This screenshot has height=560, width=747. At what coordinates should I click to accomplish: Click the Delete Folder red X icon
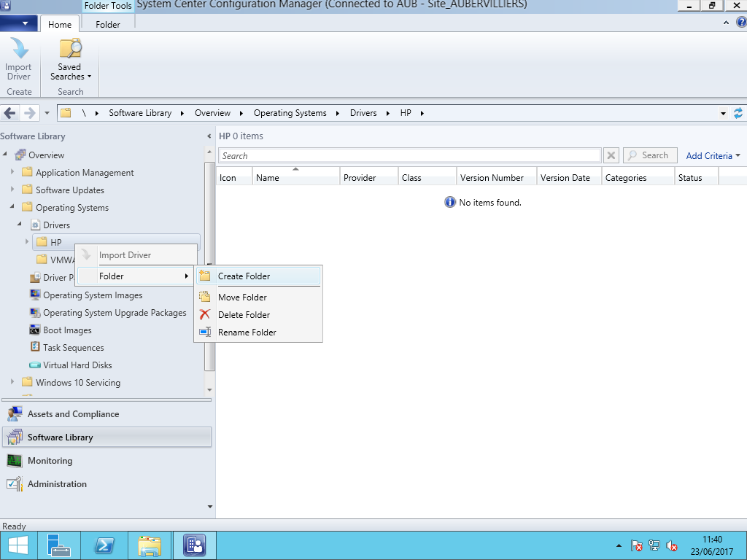click(205, 314)
